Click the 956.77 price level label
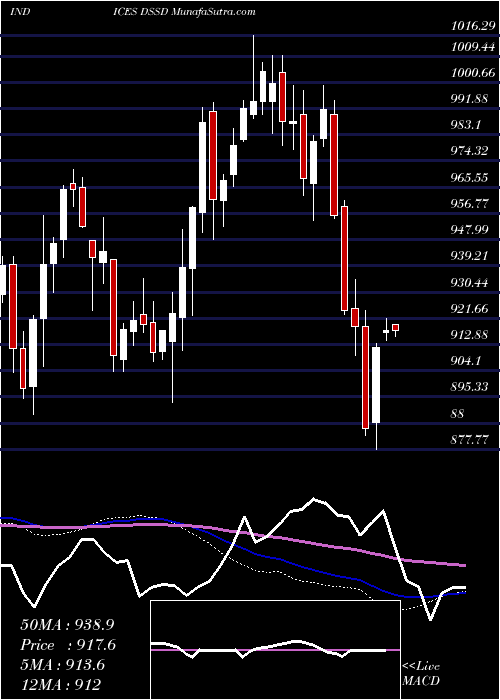Image resolution: width=500 pixels, height=700 pixels. 469,204
